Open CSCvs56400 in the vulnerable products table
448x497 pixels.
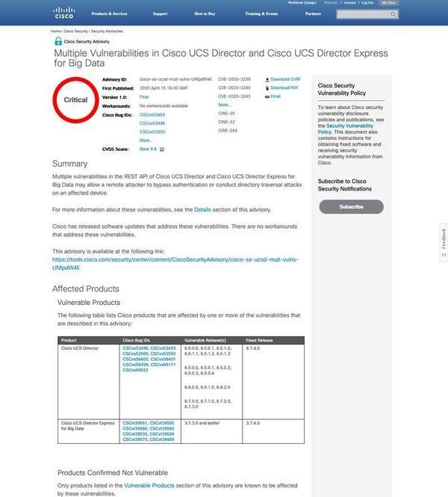[135, 359]
